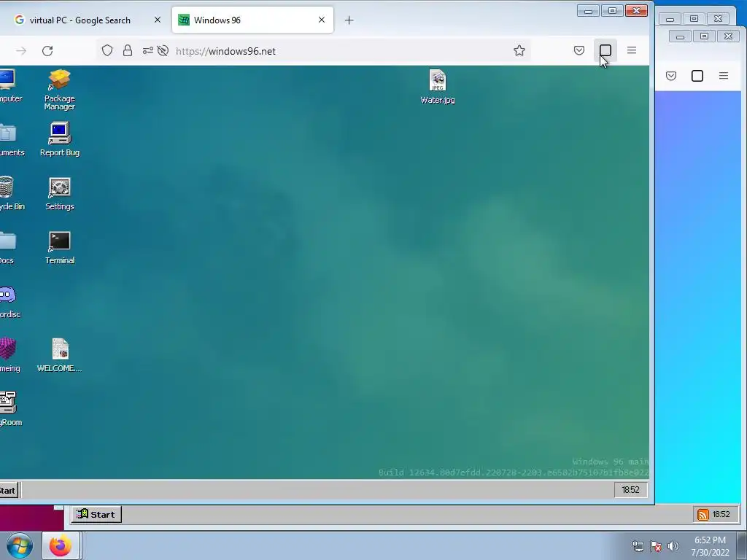Open the Documents folder icon
This screenshot has height=560, width=747.
[10, 139]
